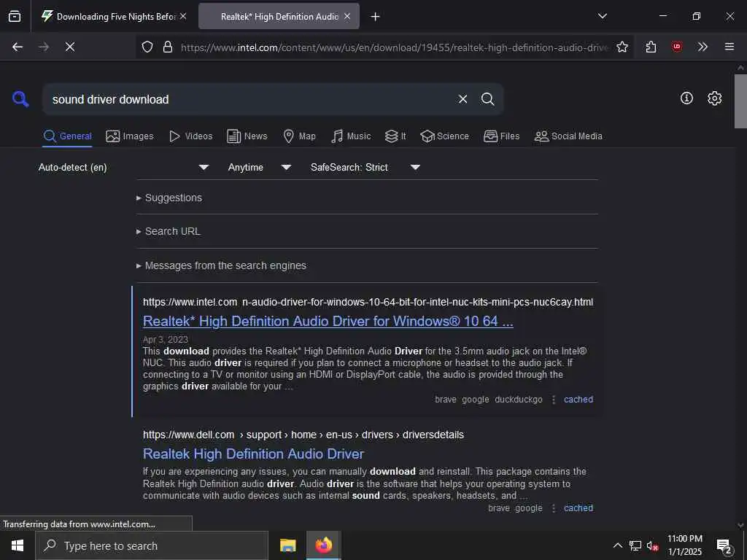
Task: Expand Messages from the search engines
Action: point(221,265)
